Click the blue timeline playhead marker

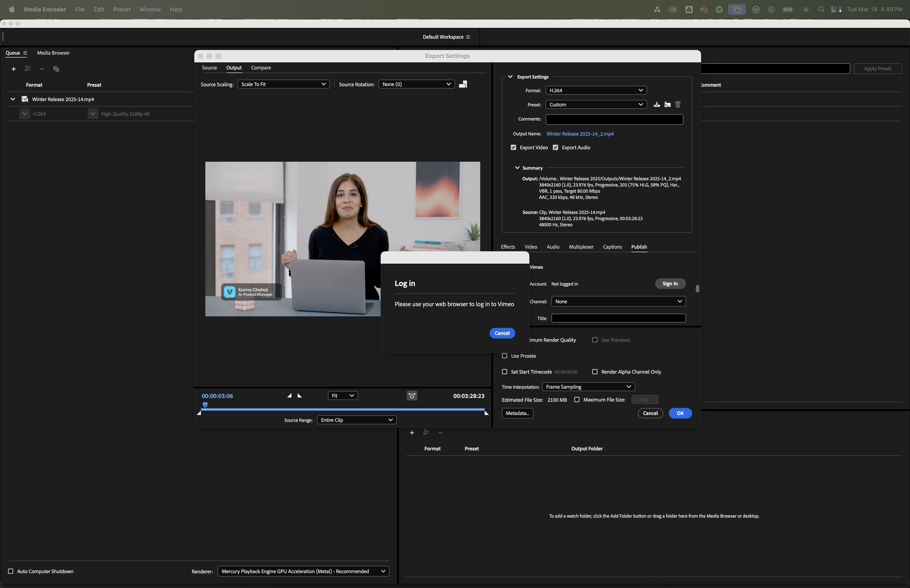[205, 405]
